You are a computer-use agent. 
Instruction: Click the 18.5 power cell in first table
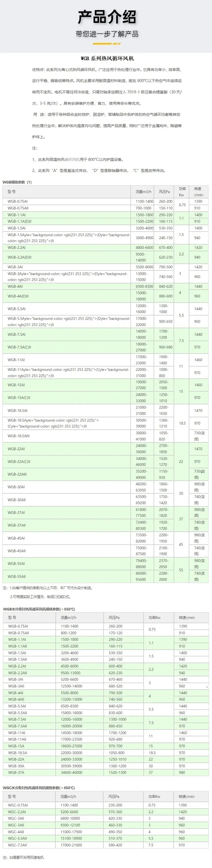click(182, 423)
